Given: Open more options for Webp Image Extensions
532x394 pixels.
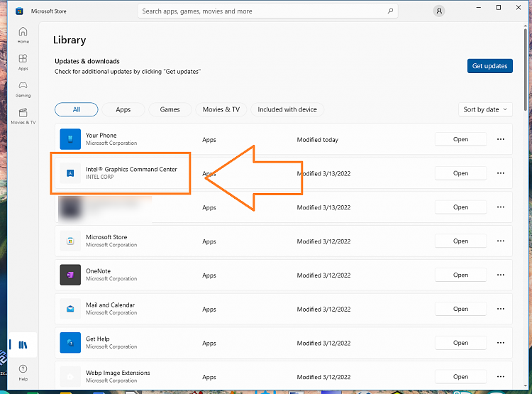Looking at the screenshot, I should click(501, 377).
